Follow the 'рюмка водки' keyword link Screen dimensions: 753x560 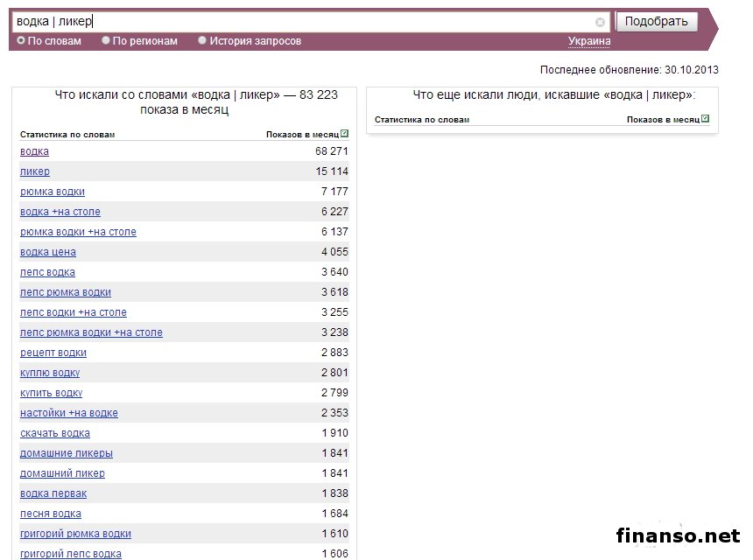tap(53, 192)
